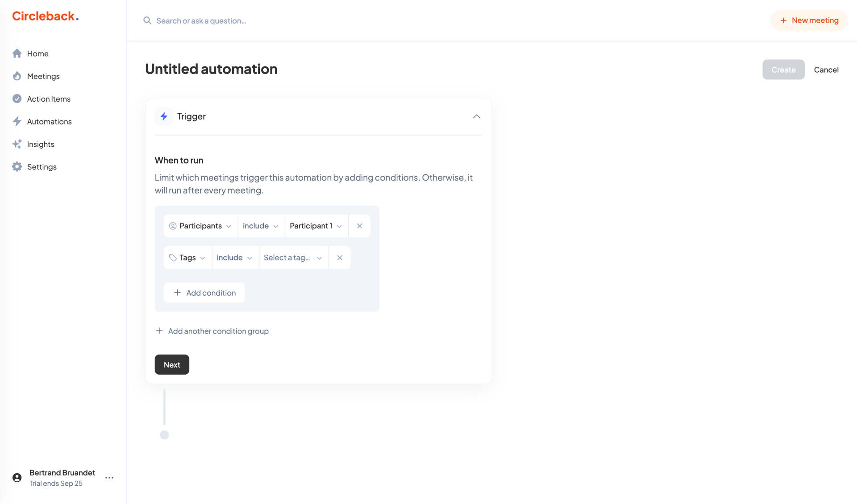Open Settings using the gear icon

click(x=17, y=166)
